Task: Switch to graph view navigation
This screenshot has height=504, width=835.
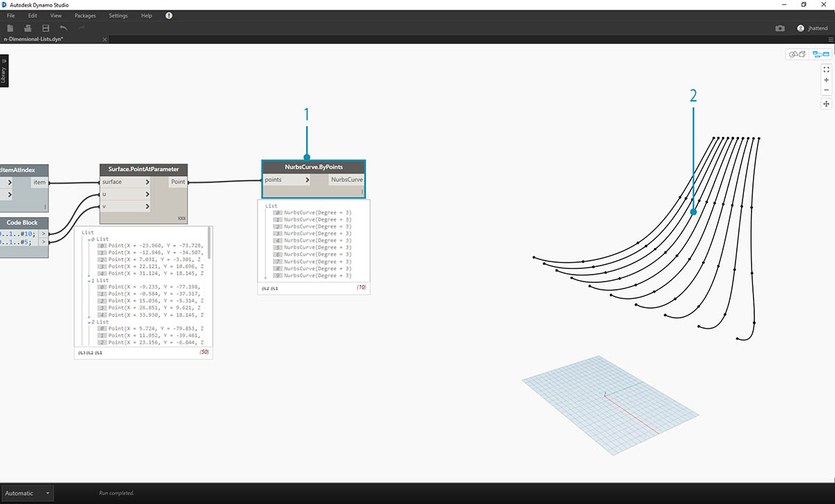Action: (820, 54)
